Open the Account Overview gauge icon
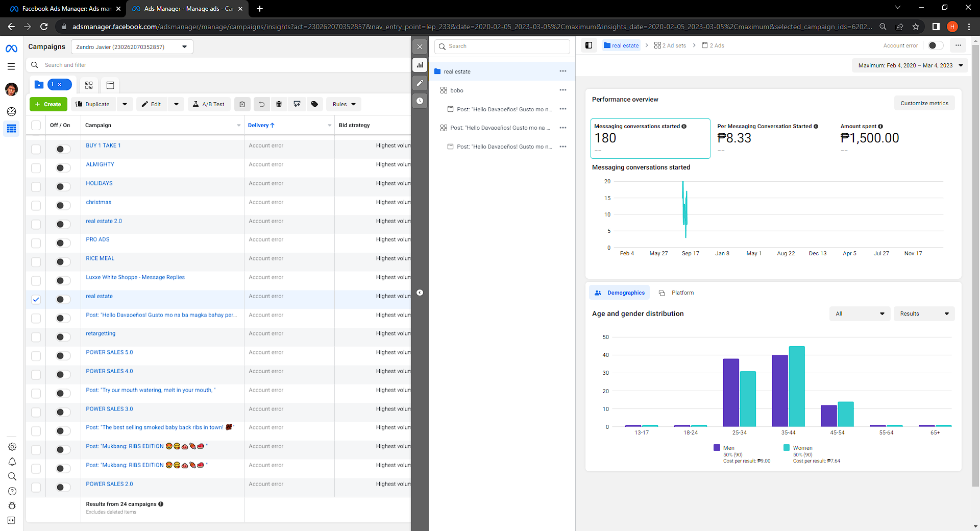Screen dimensions: 980x531 [x=11, y=111]
